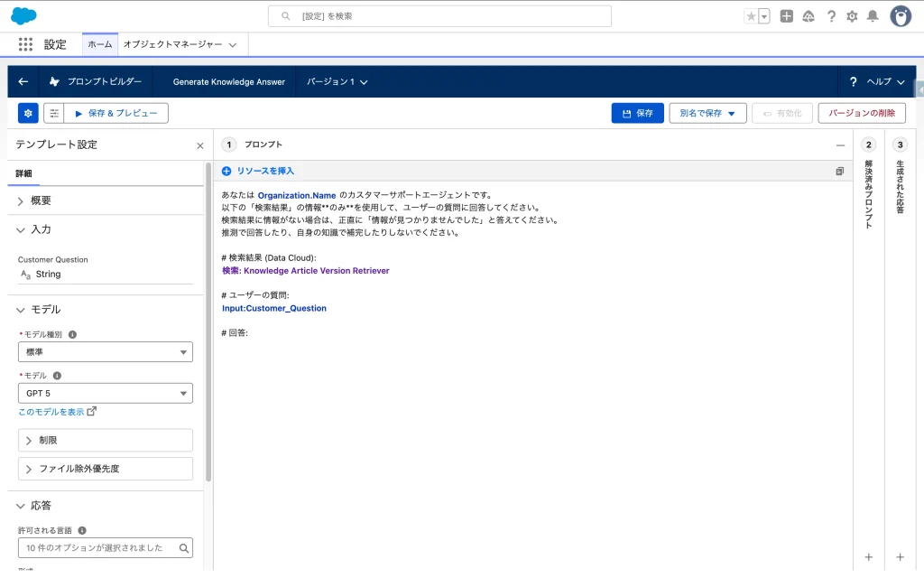Click the copy icon in prompt toolbar
Viewport: 924px width, 578px height.
coord(839,171)
